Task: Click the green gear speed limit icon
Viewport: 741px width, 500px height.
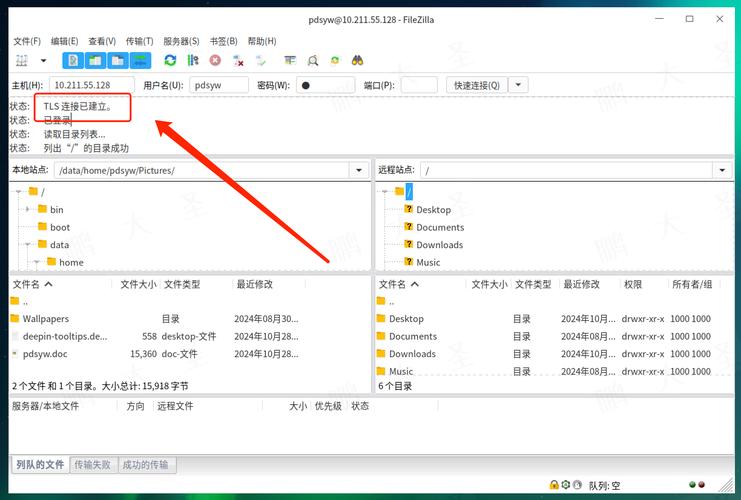Action: click(566, 485)
